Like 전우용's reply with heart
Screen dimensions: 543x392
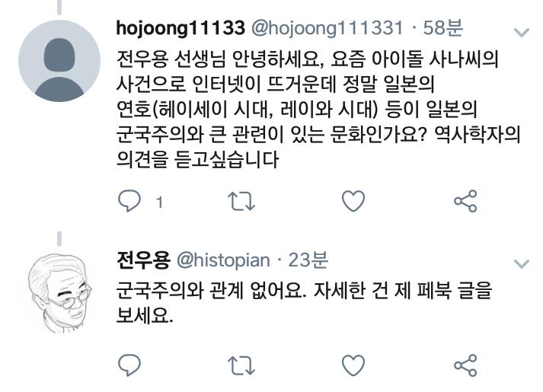[353, 365]
